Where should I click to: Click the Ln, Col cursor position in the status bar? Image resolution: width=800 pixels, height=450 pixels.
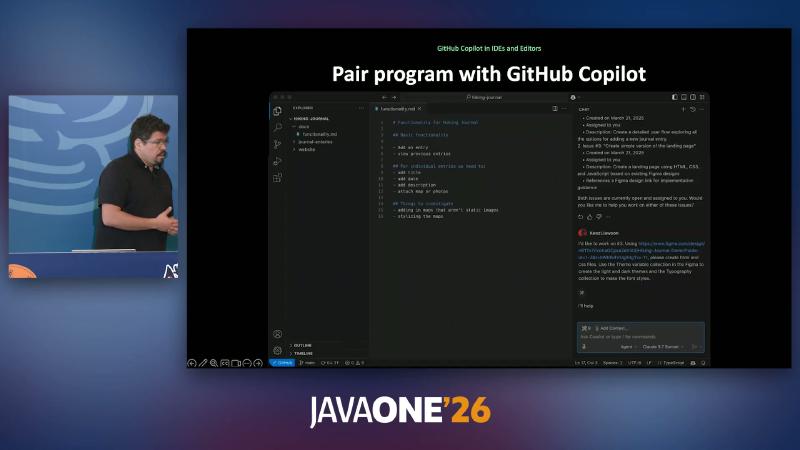(586, 363)
